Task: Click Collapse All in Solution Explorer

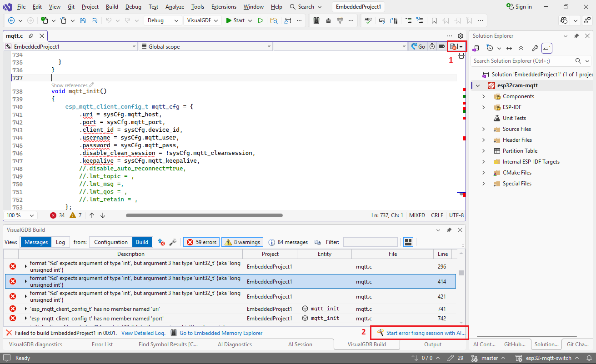Action: (521, 48)
